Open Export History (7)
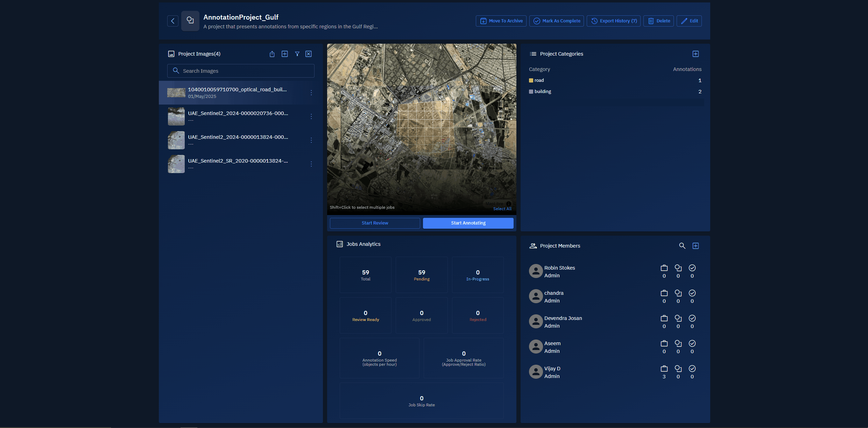 point(614,21)
